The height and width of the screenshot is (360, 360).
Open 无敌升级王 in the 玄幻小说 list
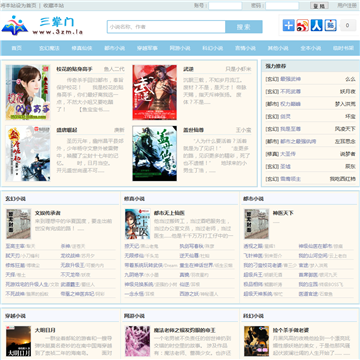(72, 265)
